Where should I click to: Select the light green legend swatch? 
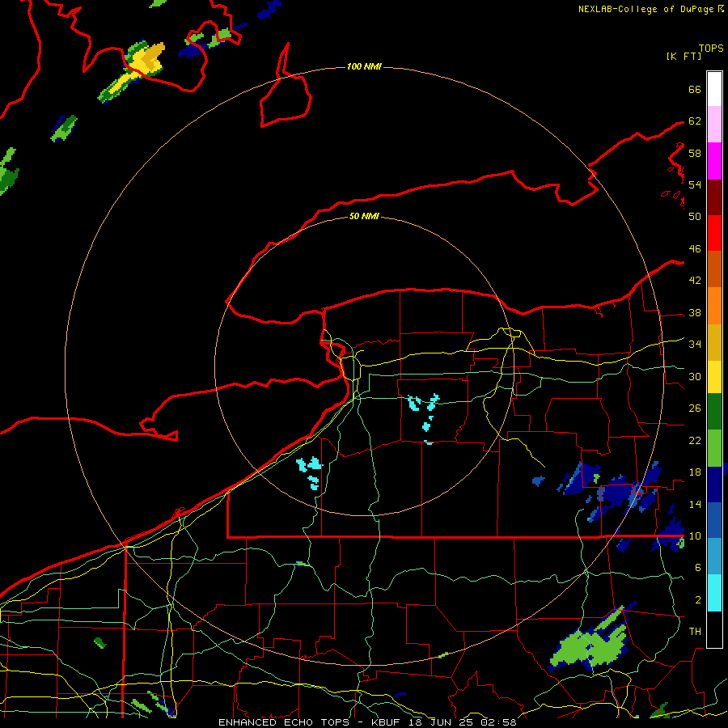pyautogui.click(x=714, y=448)
